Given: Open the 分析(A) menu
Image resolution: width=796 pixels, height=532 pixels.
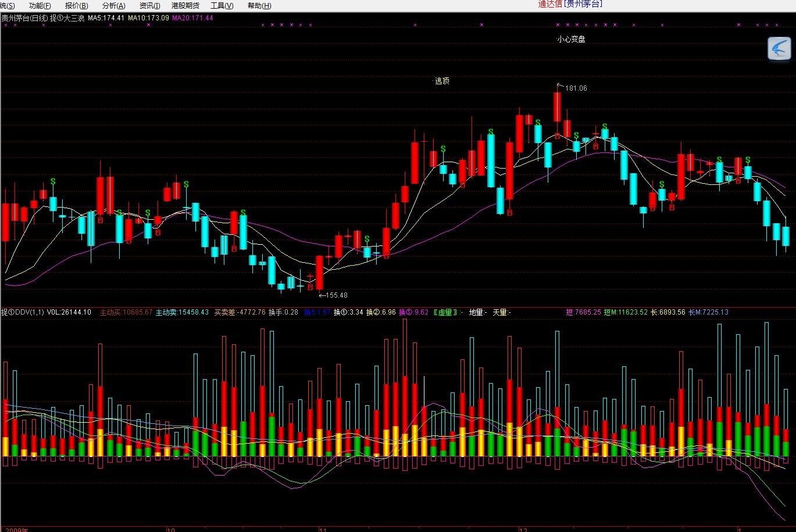Looking at the screenshot, I should tap(113, 6).
